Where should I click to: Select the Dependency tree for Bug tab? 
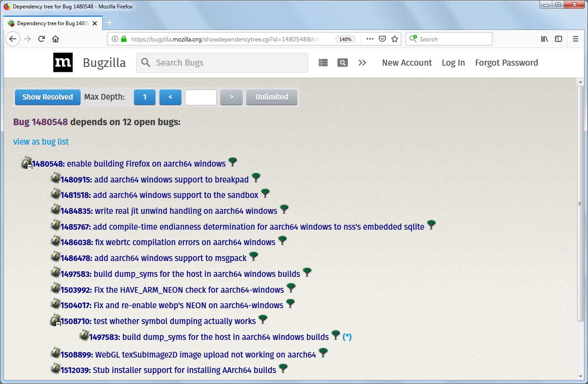(53, 23)
